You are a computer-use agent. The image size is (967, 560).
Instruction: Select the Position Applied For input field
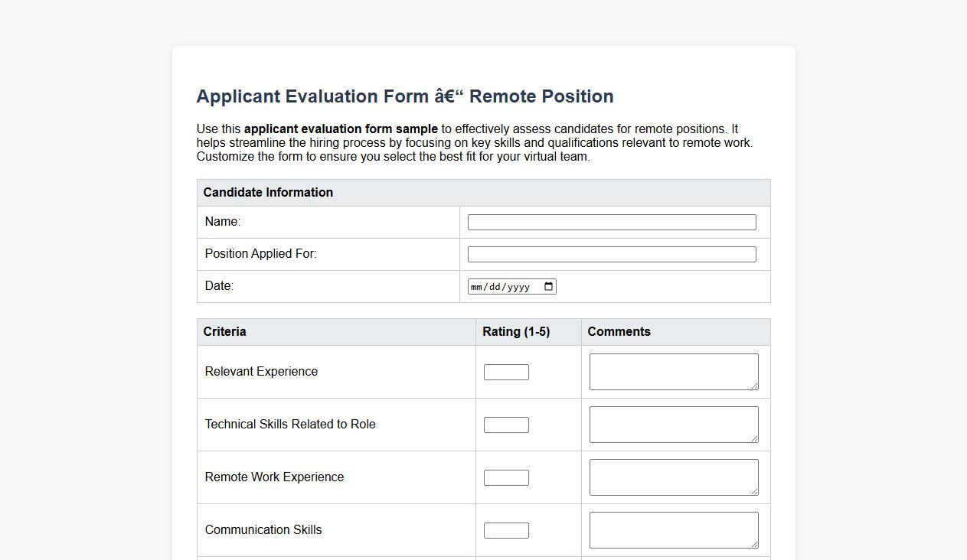(611, 253)
